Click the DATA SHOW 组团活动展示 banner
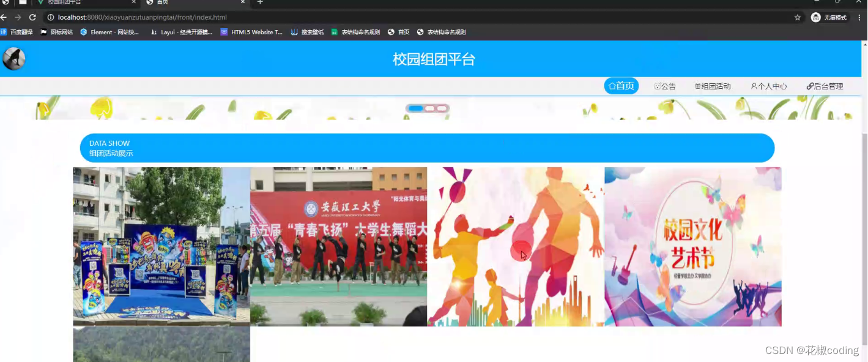The height and width of the screenshot is (362, 868). pyautogui.click(x=427, y=148)
